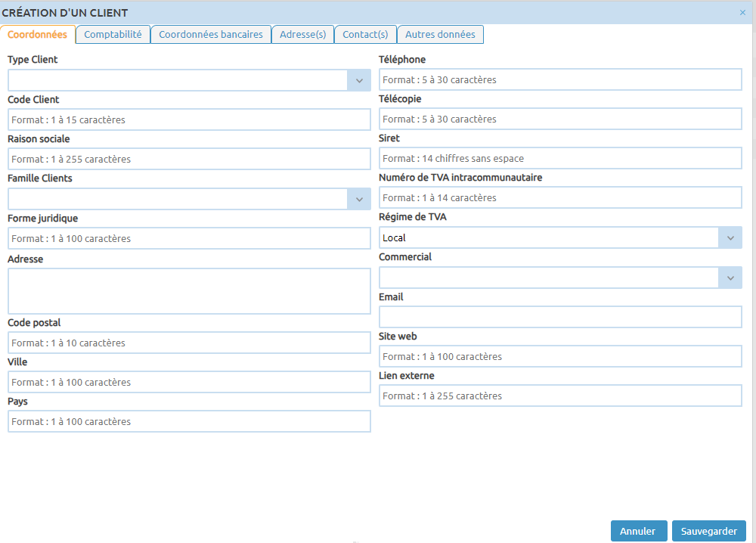This screenshot has width=756, height=543.
Task: Click the Téléphone input field
Action: coord(559,79)
